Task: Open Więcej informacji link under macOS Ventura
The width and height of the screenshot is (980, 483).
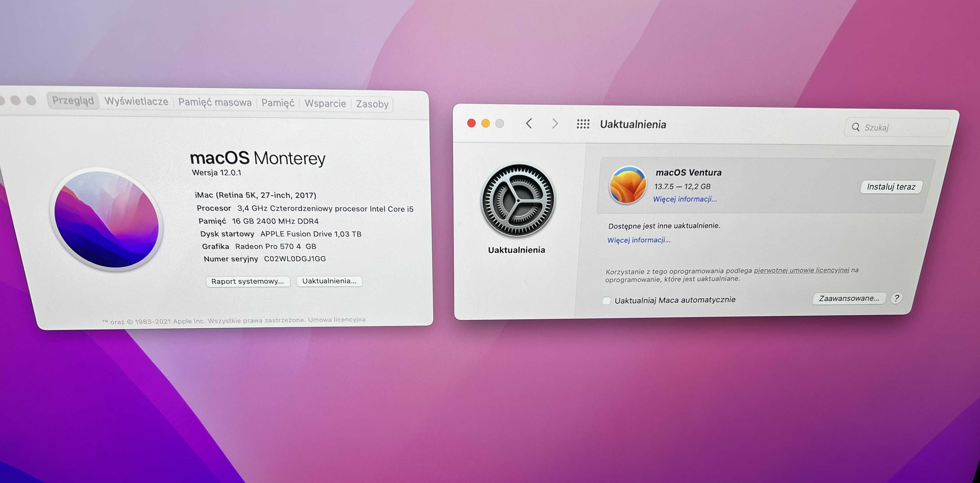Action: click(685, 199)
